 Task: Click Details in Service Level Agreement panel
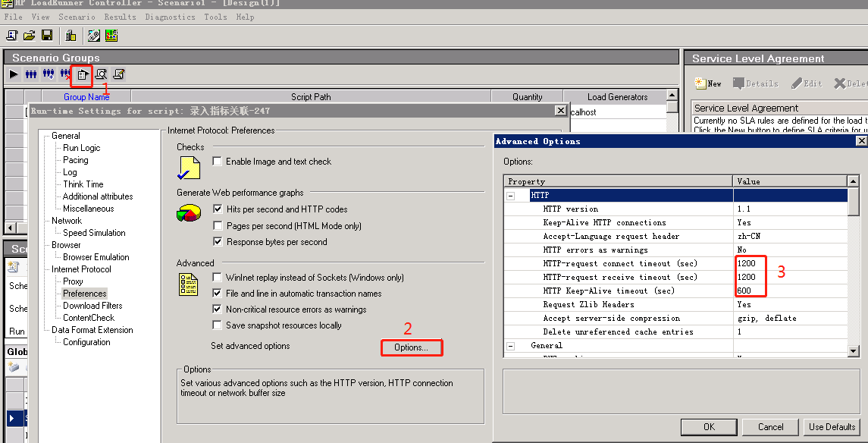pyautogui.click(x=756, y=83)
